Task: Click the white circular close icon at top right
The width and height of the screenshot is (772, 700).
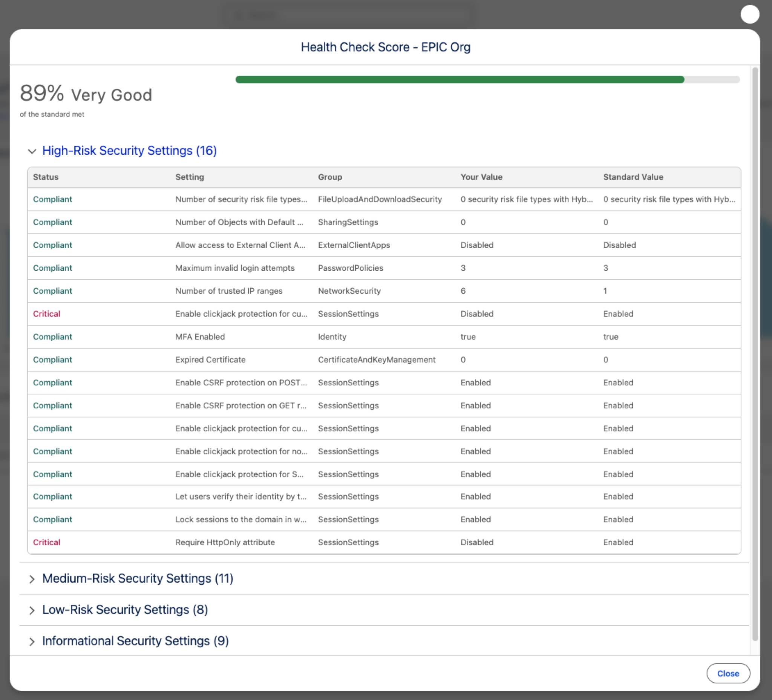Action: coord(750,15)
